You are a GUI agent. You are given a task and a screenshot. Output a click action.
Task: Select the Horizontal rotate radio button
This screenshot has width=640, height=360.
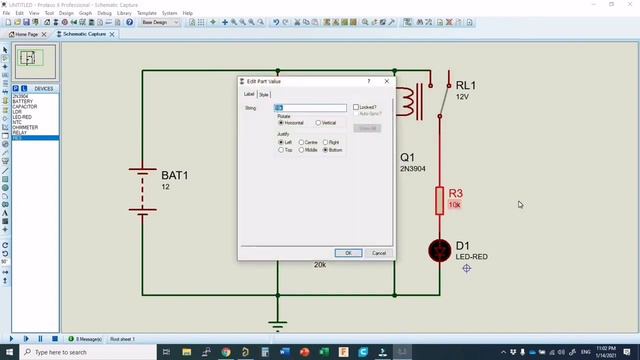[281, 122]
